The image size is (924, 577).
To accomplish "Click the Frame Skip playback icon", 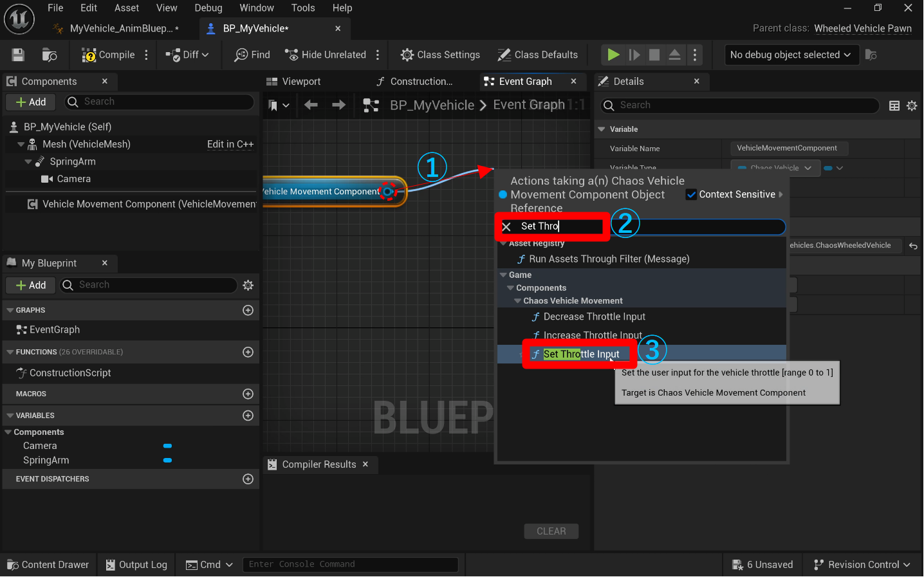I will click(634, 55).
